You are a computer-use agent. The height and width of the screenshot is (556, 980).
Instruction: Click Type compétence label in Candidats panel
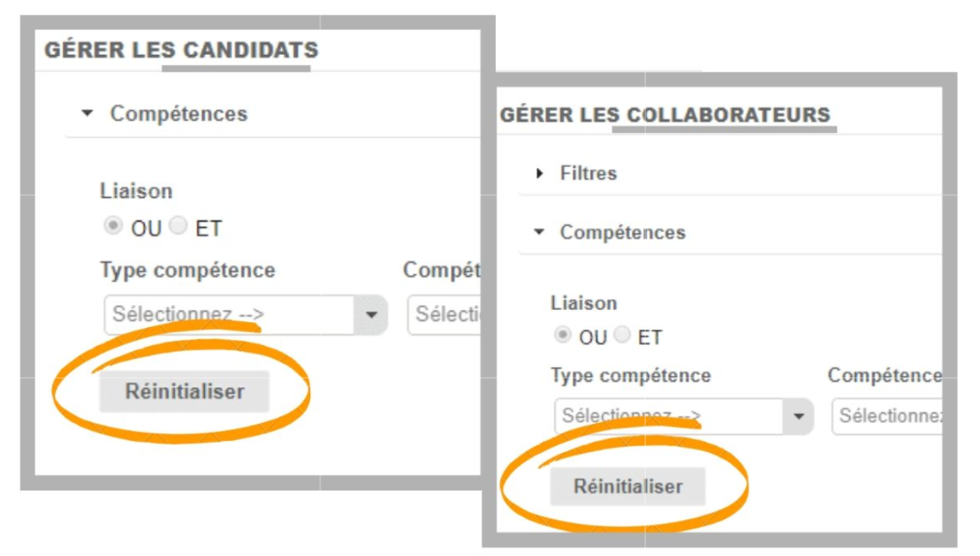[188, 271]
